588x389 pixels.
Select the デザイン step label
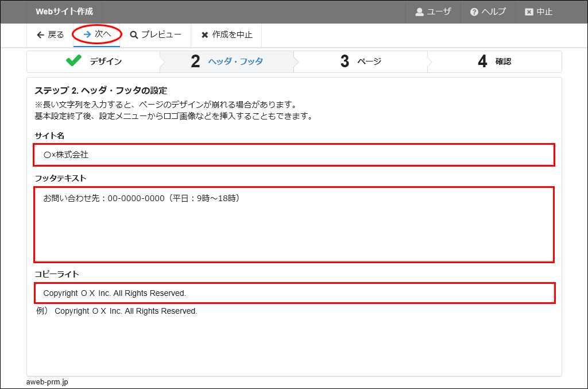(106, 61)
